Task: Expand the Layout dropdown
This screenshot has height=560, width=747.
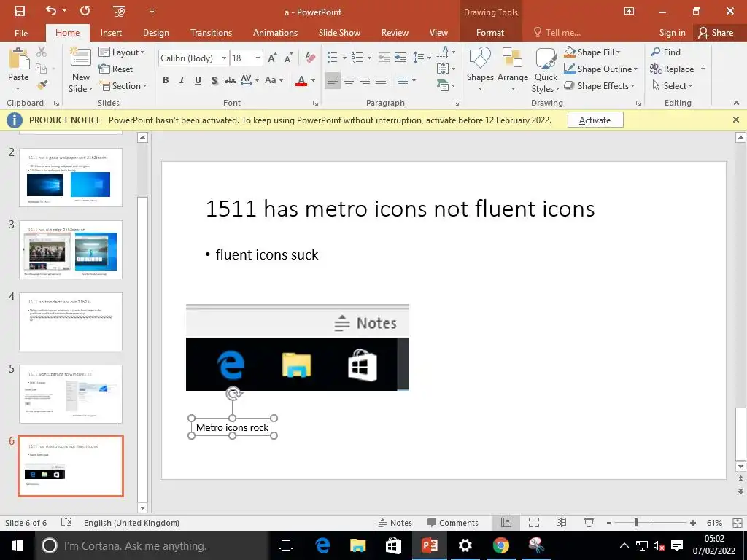Action: coord(122,52)
